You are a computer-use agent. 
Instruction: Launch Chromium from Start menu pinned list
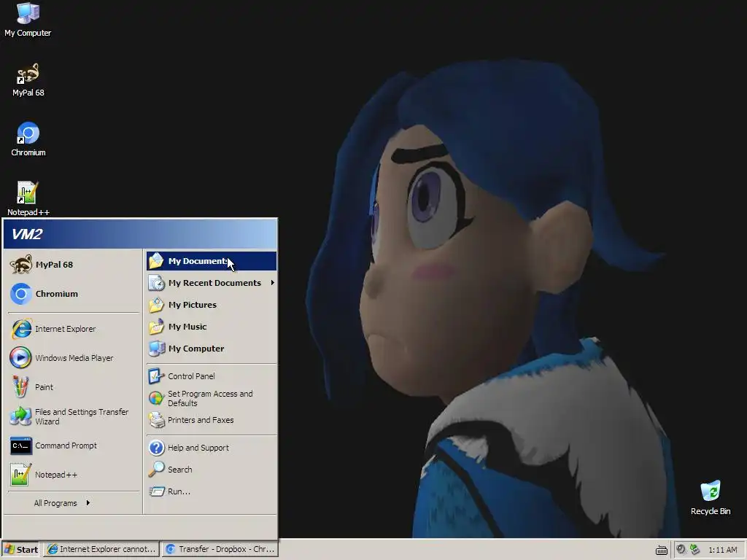coord(74,294)
